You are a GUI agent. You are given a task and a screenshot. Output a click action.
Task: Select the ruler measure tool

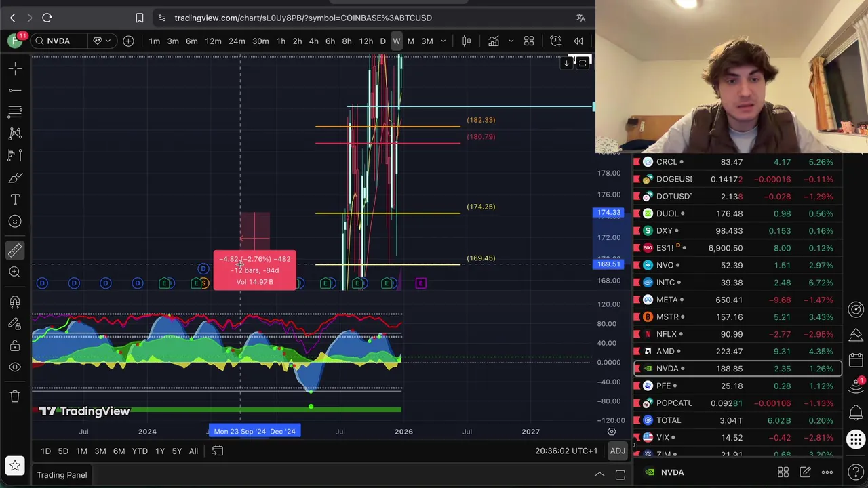(x=15, y=250)
